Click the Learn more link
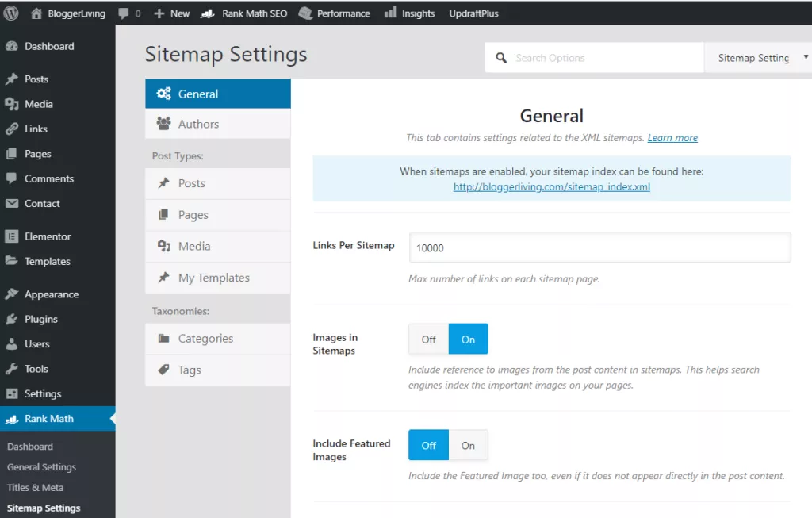812x518 pixels. [x=672, y=138]
